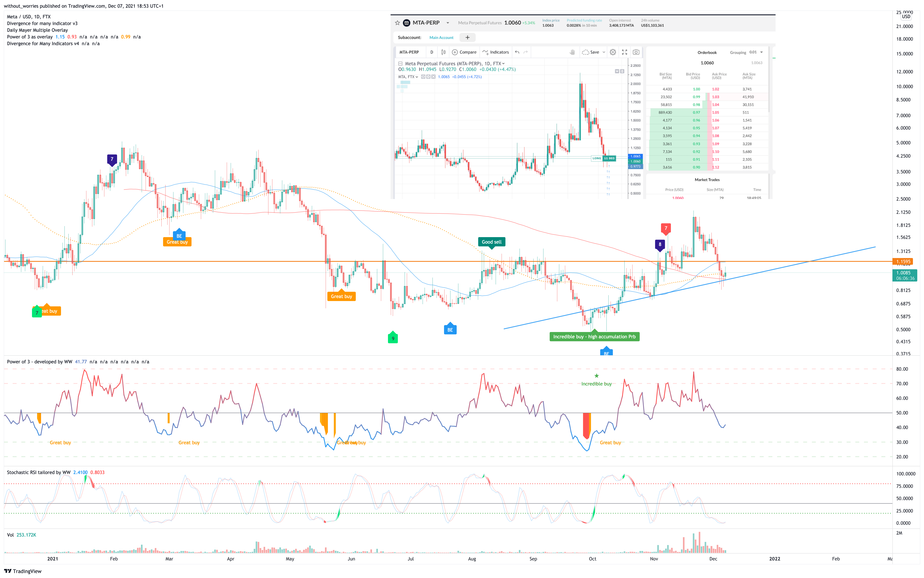Image resolution: width=924 pixels, height=578 pixels.
Task: Click bid price 1.00 in orderbook
Action: tap(696, 89)
